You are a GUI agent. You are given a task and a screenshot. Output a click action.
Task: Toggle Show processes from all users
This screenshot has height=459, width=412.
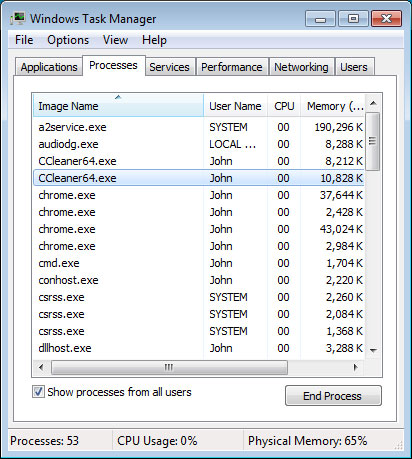[38, 392]
